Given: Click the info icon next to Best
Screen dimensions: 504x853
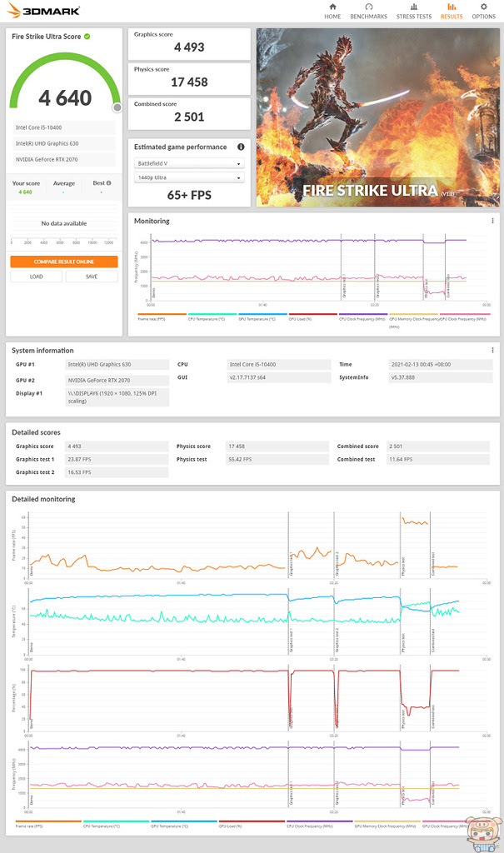Looking at the screenshot, I should tap(109, 182).
